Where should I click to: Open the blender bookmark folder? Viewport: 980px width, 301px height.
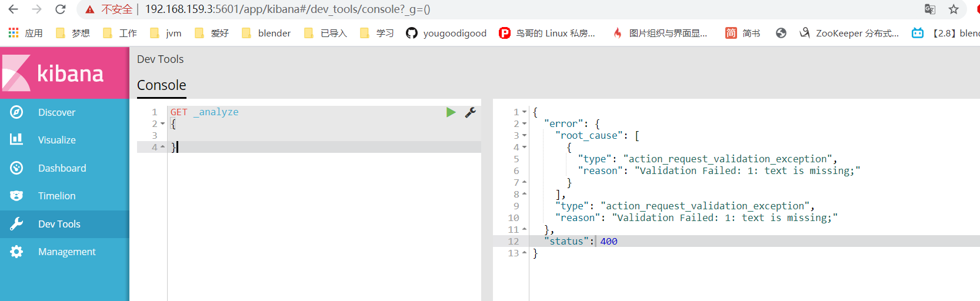coord(266,33)
